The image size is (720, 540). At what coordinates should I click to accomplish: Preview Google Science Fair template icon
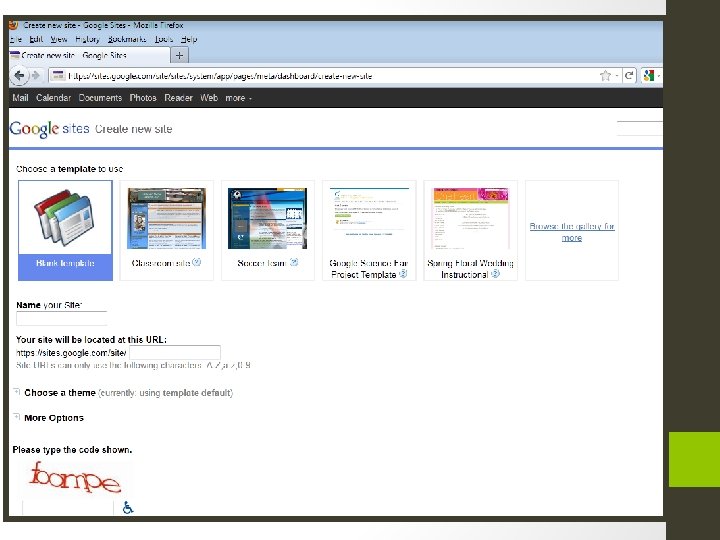(x=403, y=274)
